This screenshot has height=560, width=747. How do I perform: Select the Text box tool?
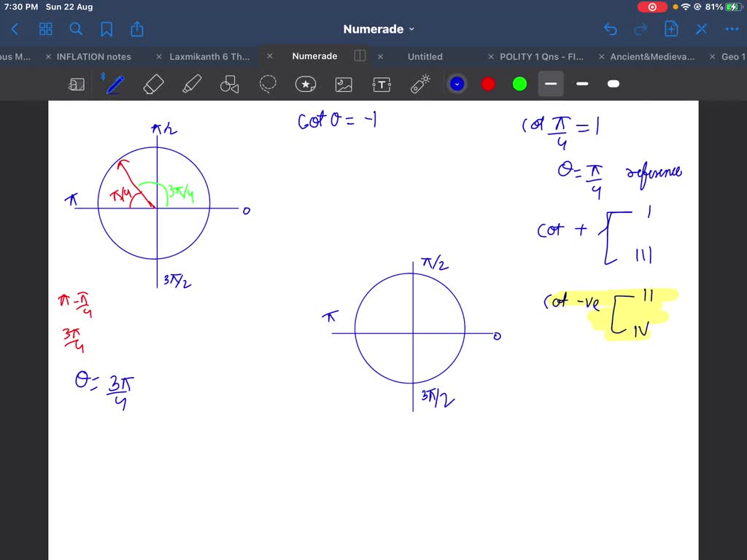pyautogui.click(x=382, y=84)
